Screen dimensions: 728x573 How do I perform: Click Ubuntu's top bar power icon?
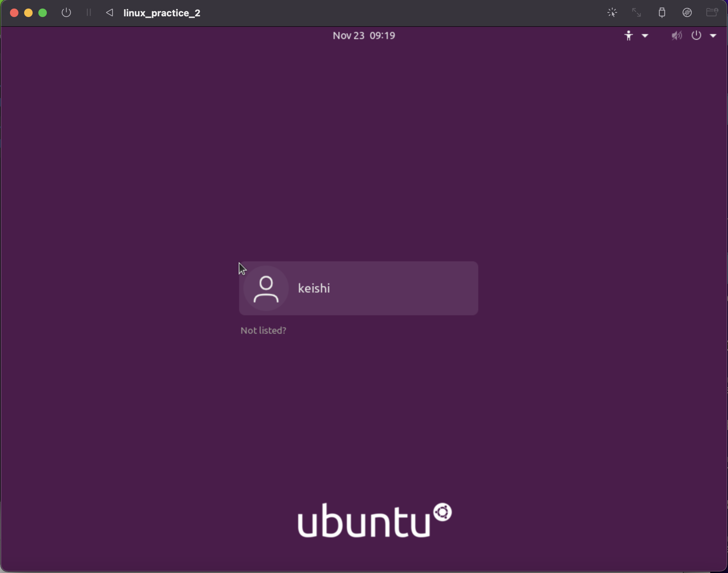point(696,36)
